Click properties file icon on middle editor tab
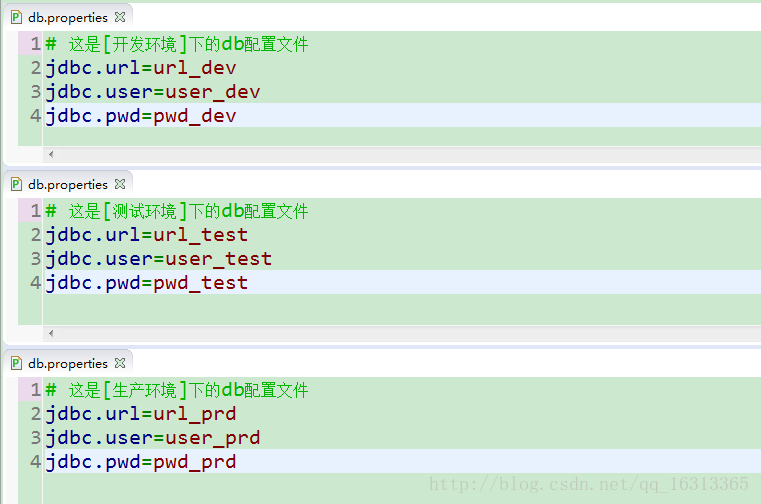The height and width of the screenshot is (504, 761). pos(16,185)
